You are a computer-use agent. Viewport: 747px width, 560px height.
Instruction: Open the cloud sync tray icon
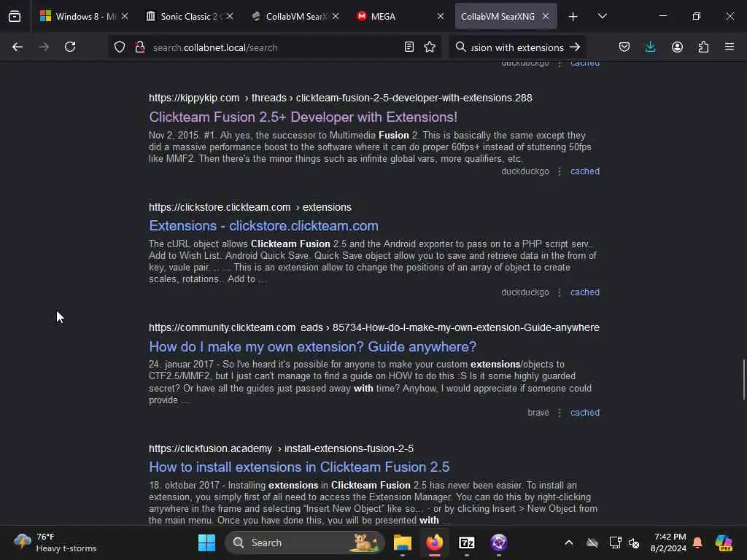click(x=592, y=542)
